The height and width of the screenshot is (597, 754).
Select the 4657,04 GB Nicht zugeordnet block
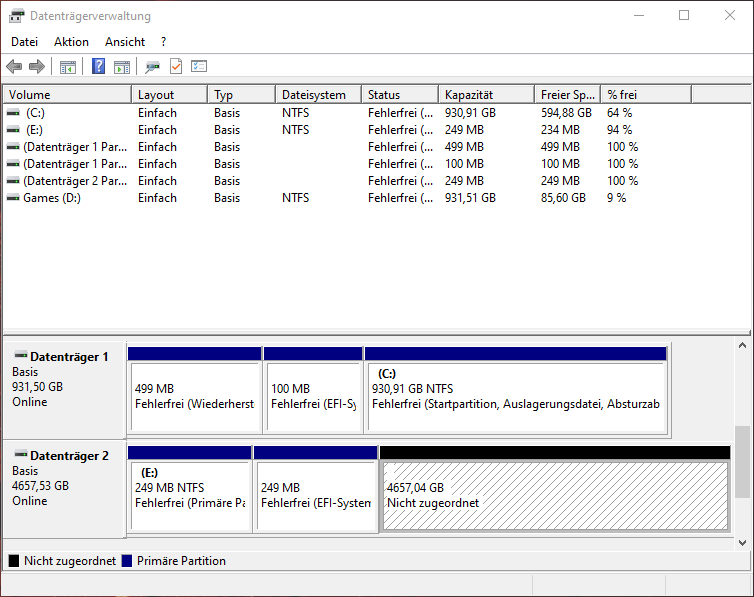click(x=555, y=489)
